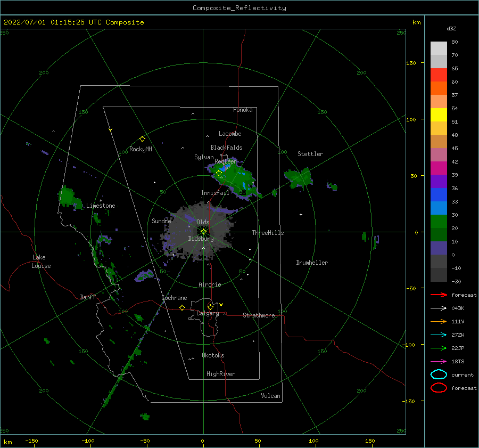Click the dBZ legend heading

click(x=451, y=28)
